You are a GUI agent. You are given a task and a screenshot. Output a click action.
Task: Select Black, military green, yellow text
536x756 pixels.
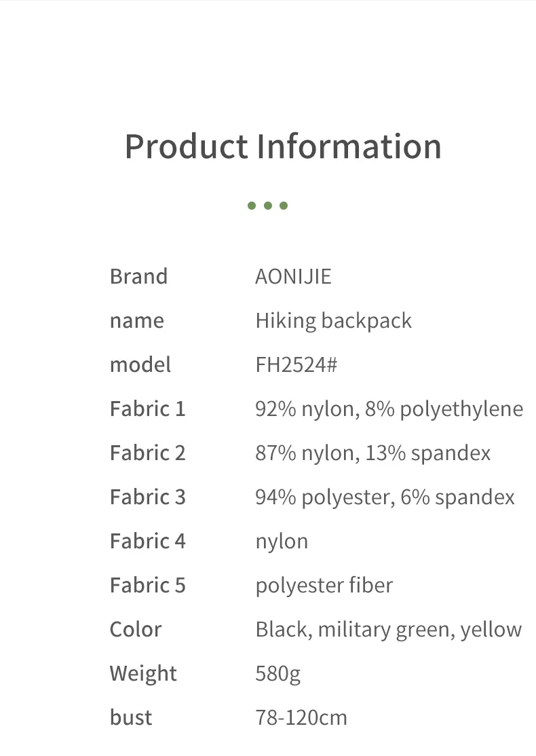[389, 630]
